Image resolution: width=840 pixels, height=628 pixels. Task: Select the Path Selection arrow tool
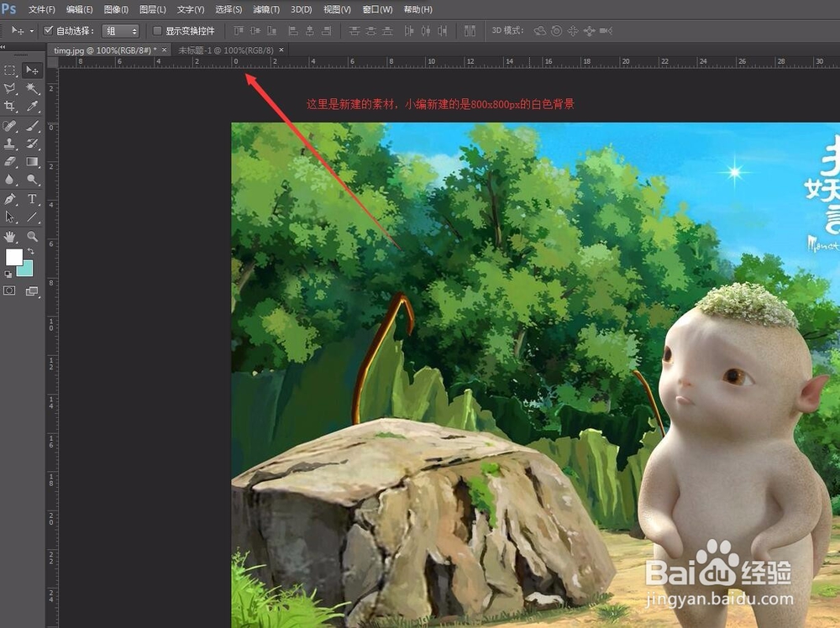pos(9,217)
